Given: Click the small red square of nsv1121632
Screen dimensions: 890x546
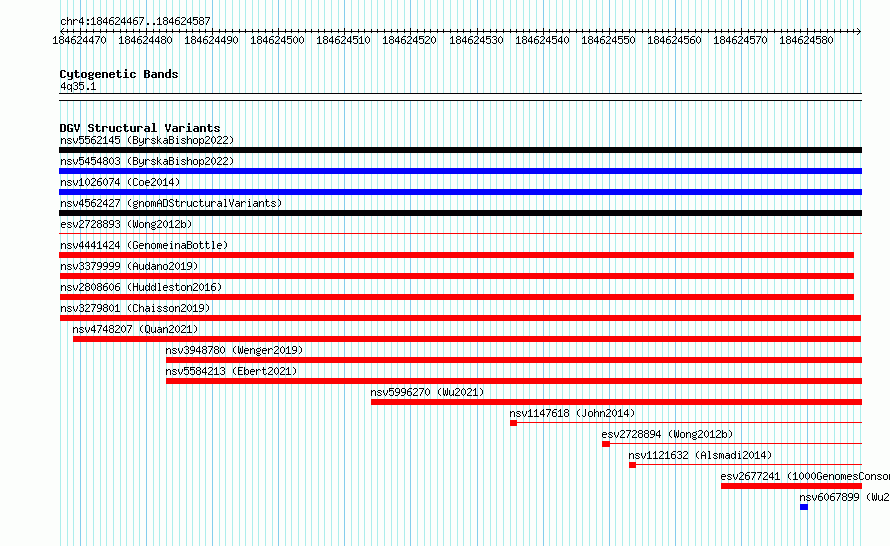Looking at the screenshot, I should pyautogui.click(x=632, y=465).
